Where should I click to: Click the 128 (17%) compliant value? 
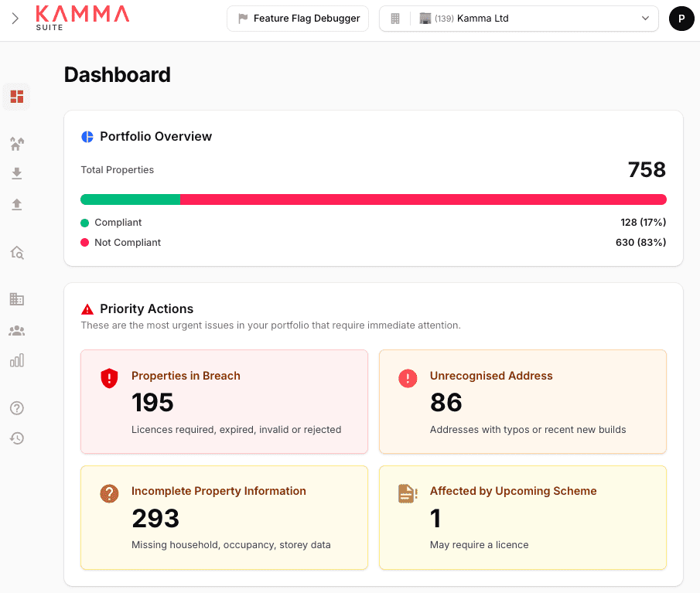[644, 222]
